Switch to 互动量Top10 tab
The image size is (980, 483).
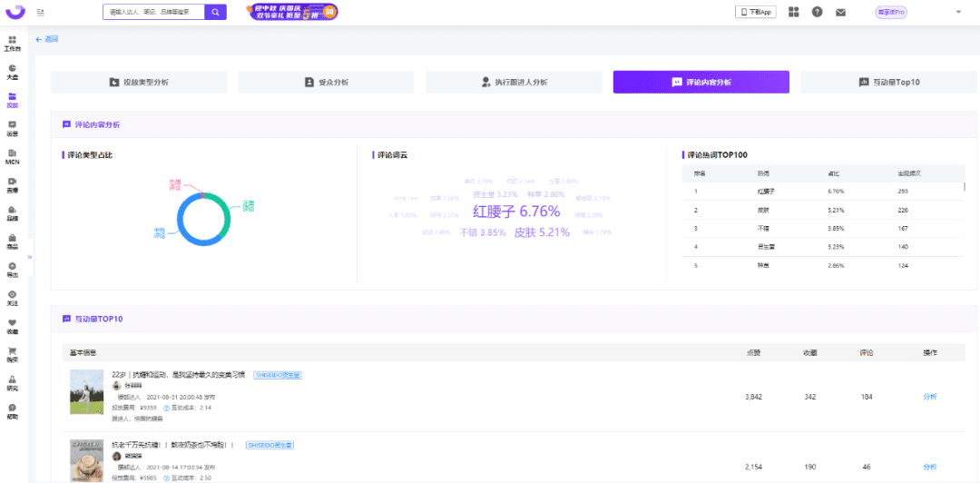(x=888, y=82)
